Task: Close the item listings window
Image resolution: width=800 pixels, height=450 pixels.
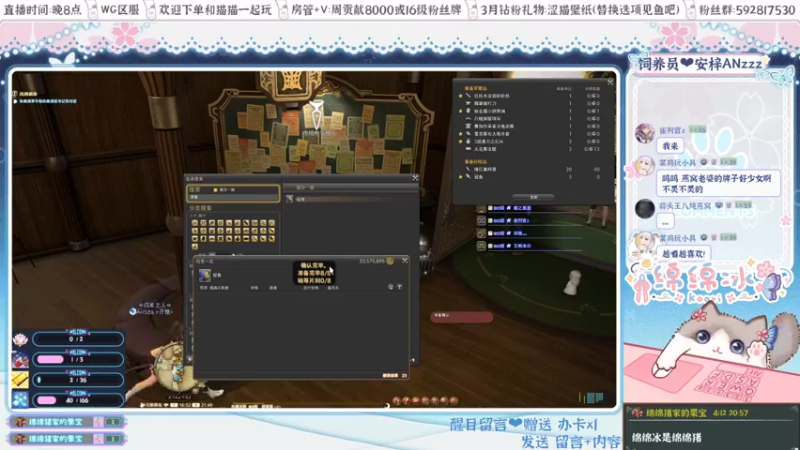Action: (405, 260)
